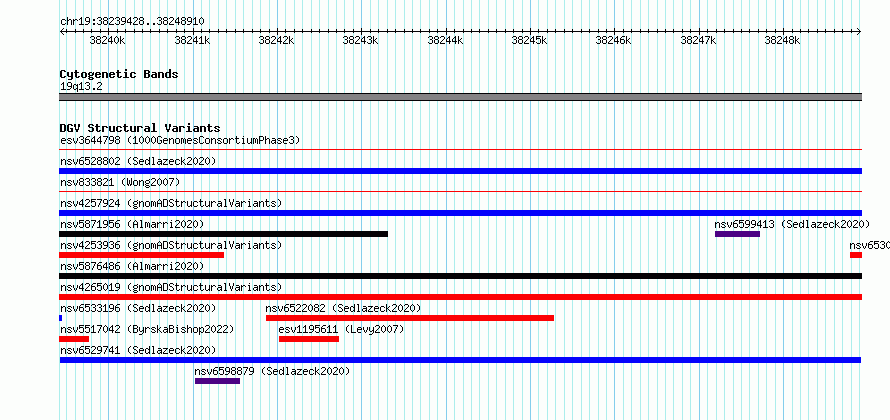This screenshot has width=890, height=420.
Task: Click the nsv5871956 (Almarri2020) label
Action: (x=132, y=224)
